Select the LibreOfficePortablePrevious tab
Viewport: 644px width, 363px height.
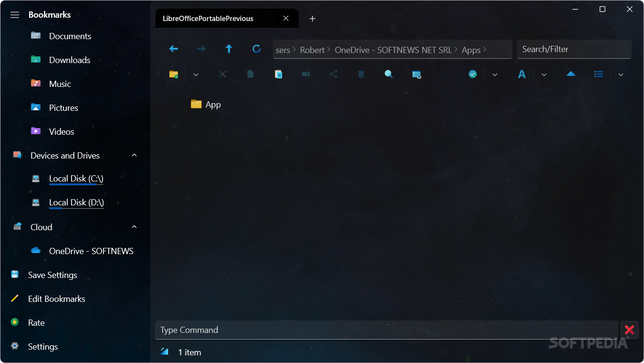pyautogui.click(x=208, y=19)
